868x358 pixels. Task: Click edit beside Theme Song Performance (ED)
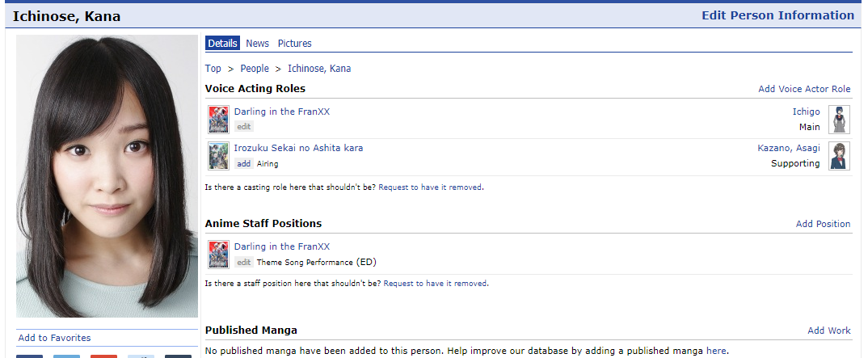click(244, 262)
